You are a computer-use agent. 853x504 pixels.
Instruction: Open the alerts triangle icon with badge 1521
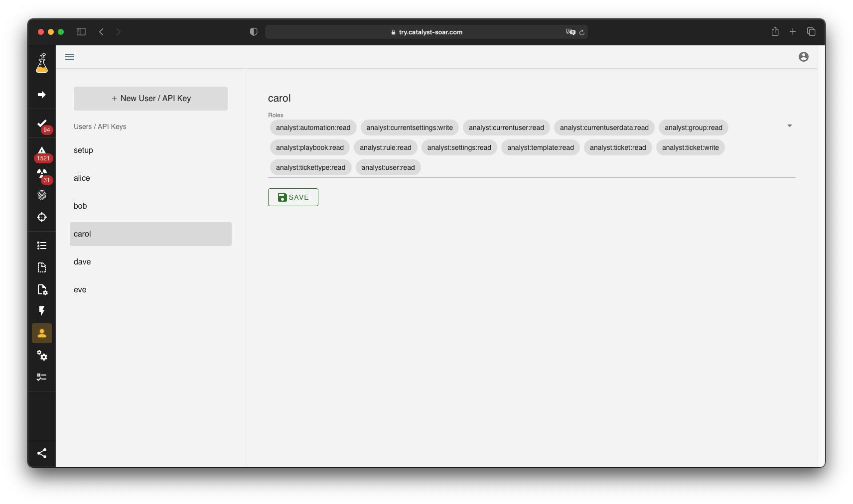42,151
